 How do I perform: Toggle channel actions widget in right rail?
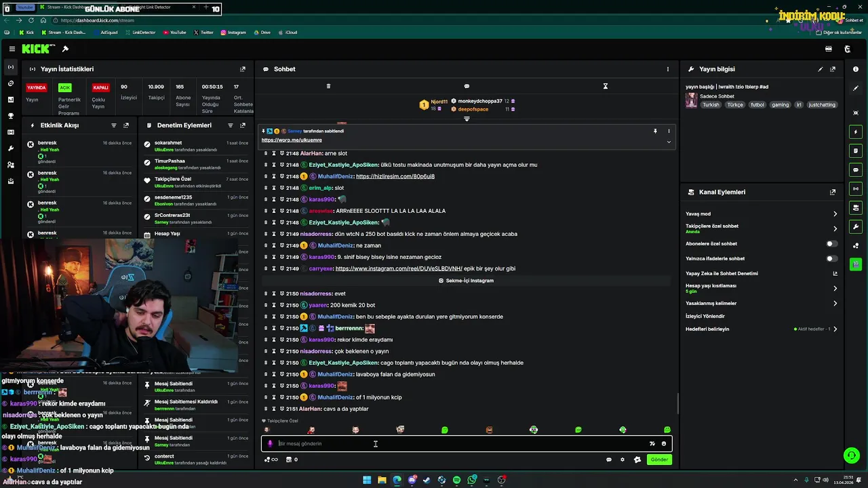tap(856, 208)
